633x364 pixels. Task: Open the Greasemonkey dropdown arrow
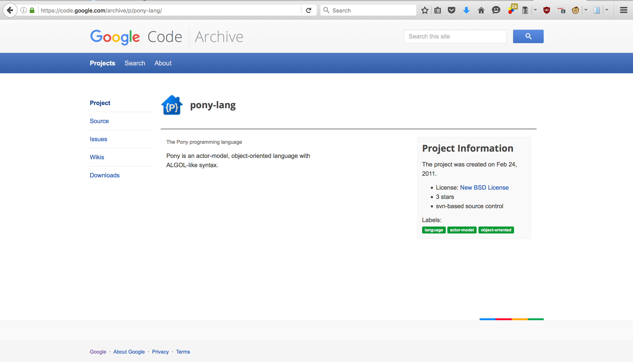pyautogui.click(x=586, y=10)
